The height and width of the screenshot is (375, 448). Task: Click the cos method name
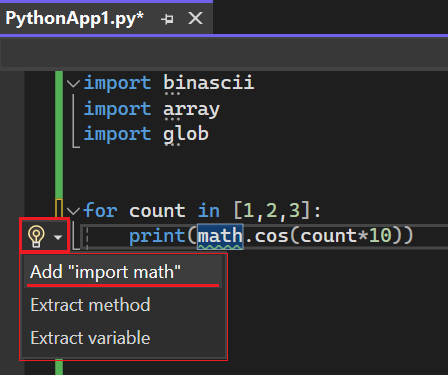point(272,236)
